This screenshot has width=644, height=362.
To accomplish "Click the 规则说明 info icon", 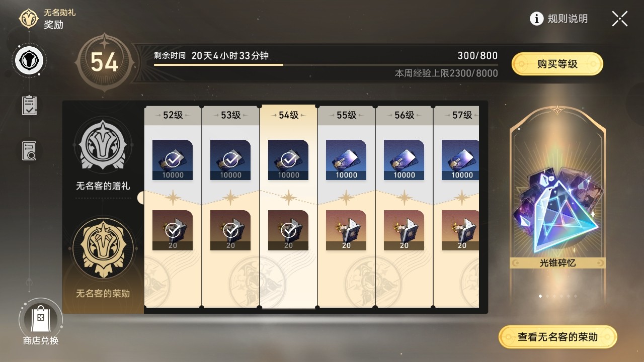I will (x=537, y=19).
